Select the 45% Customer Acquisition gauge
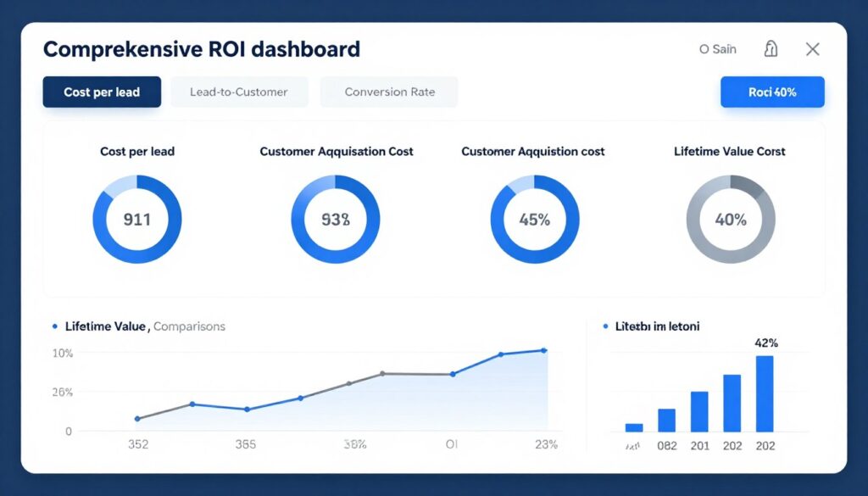Viewport: 868px width, 496px height. click(533, 218)
